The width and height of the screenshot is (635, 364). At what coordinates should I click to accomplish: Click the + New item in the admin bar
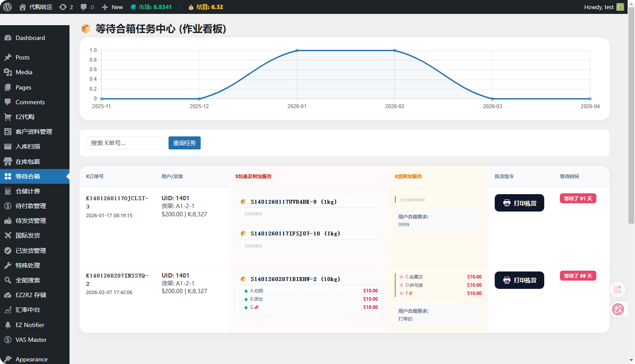coord(112,7)
